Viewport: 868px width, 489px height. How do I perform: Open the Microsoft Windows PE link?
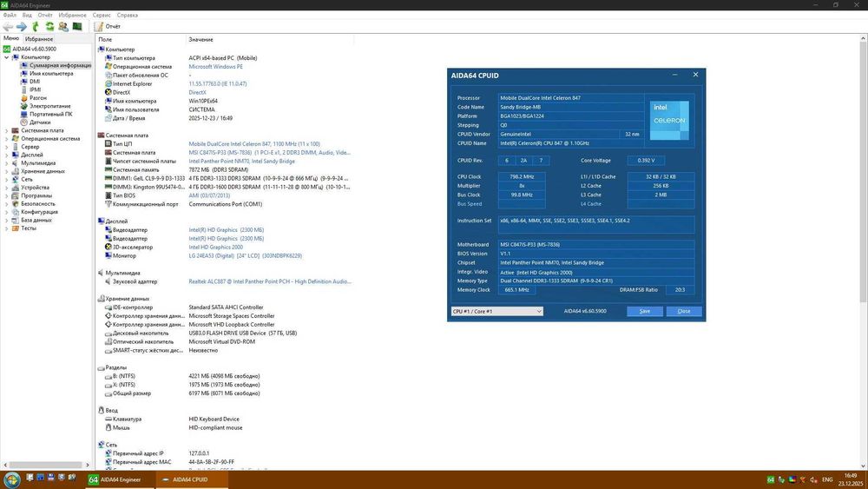(215, 67)
